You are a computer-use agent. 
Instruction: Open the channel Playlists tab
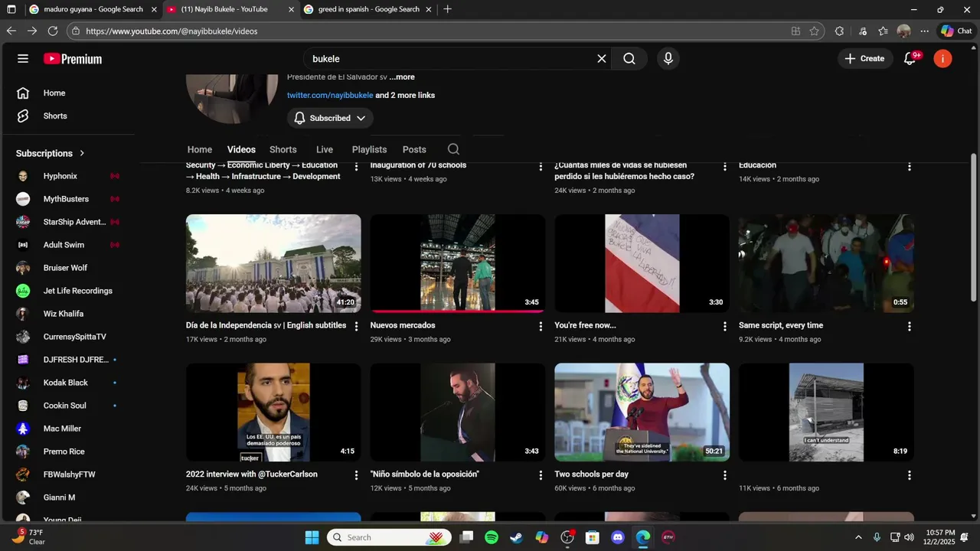(369, 149)
